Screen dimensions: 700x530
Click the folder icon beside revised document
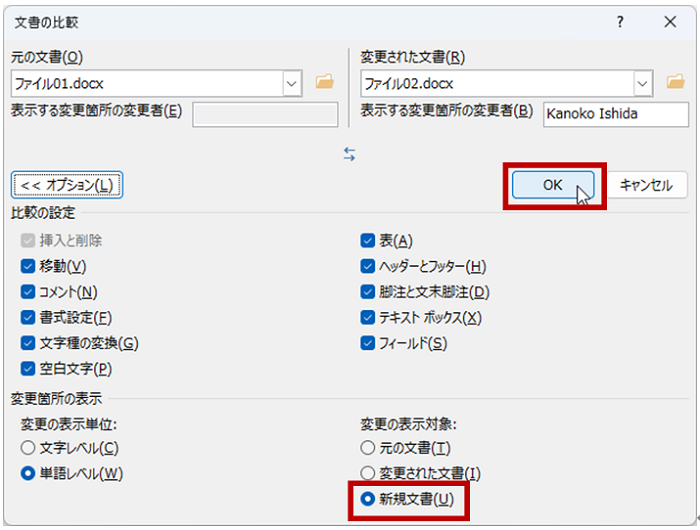tap(673, 83)
